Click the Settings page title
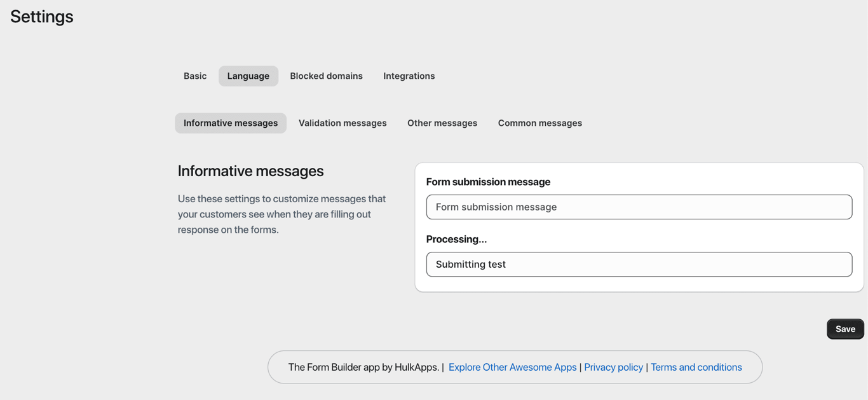Screen dimensions: 868x400 tap(42, 17)
